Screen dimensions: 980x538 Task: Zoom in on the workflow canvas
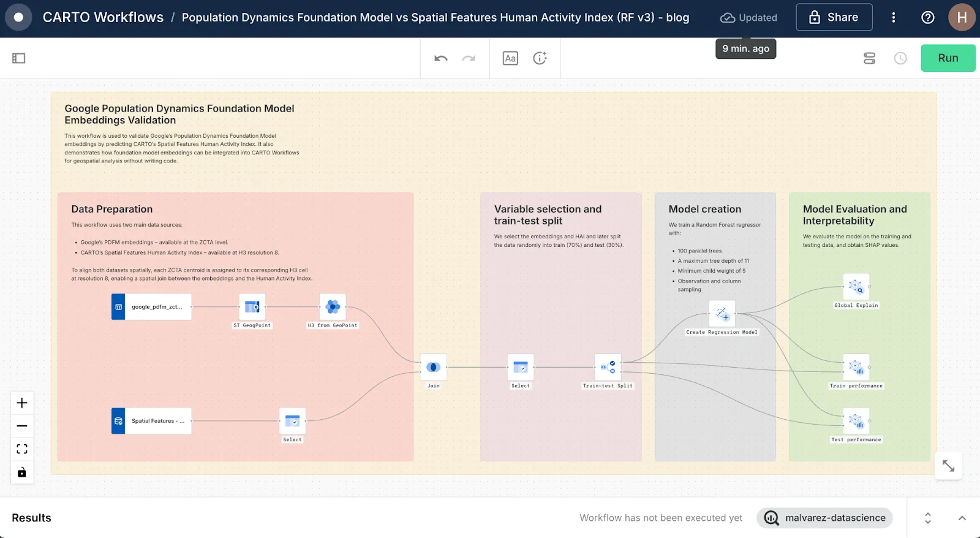tap(22, 403)
